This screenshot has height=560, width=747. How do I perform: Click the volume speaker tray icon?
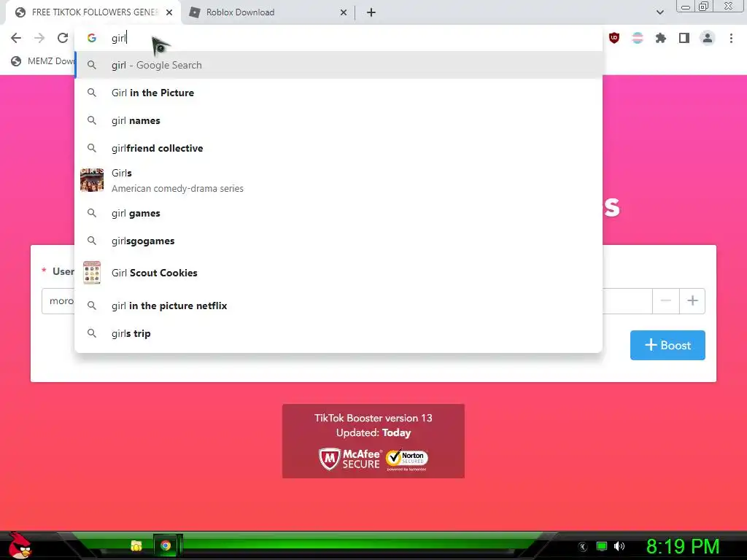pyautogui.click(x=619, y=546)
